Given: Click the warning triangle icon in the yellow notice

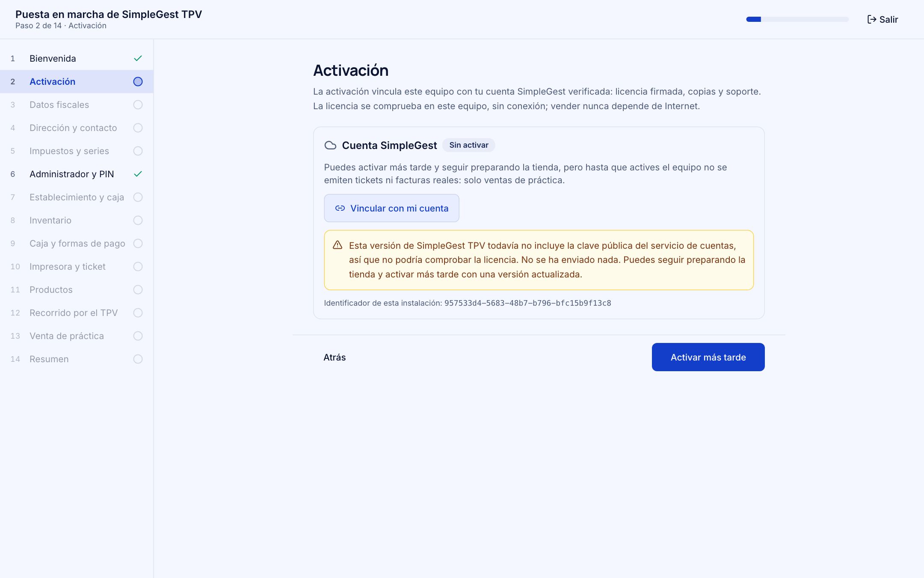Looking at the screenshot, I should click(338, 245).
